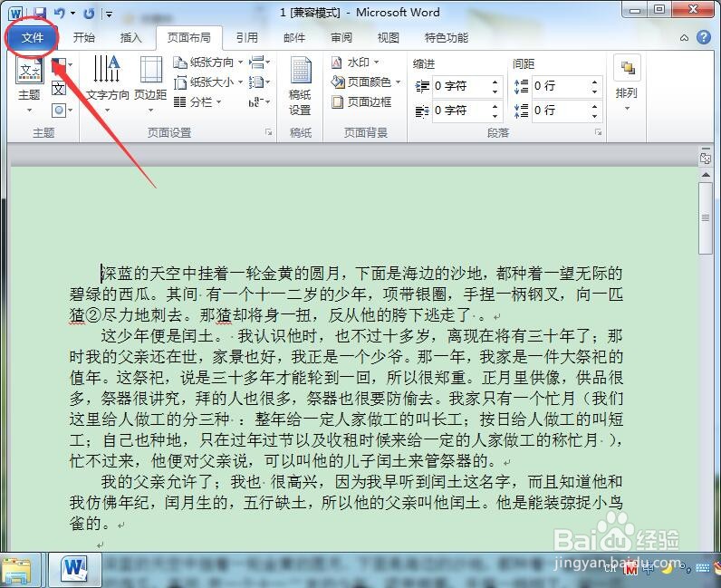The image size is (721, 588).
Task: Click the word 深蓝的天空 in the document
Action: [141, 274]
